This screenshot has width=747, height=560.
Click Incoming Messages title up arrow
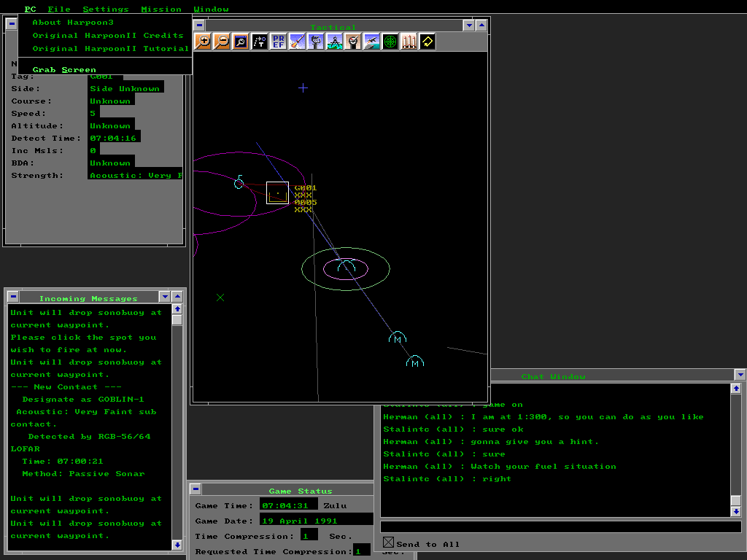point(177,296)
